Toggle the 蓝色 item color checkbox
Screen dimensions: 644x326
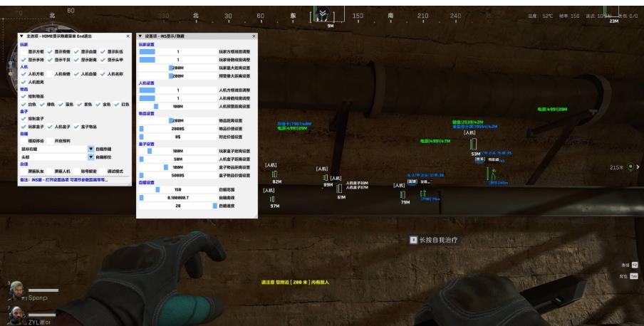(x=61, y=105)
